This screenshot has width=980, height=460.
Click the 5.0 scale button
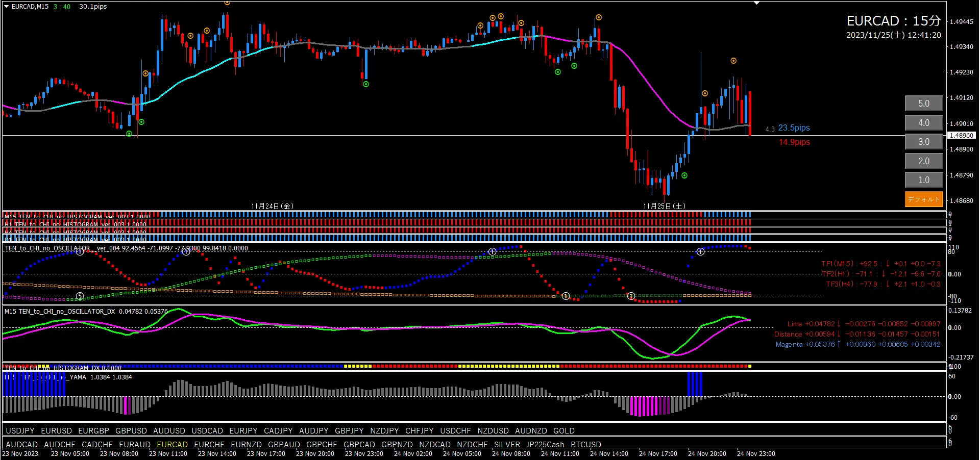[x=924, y=104]
